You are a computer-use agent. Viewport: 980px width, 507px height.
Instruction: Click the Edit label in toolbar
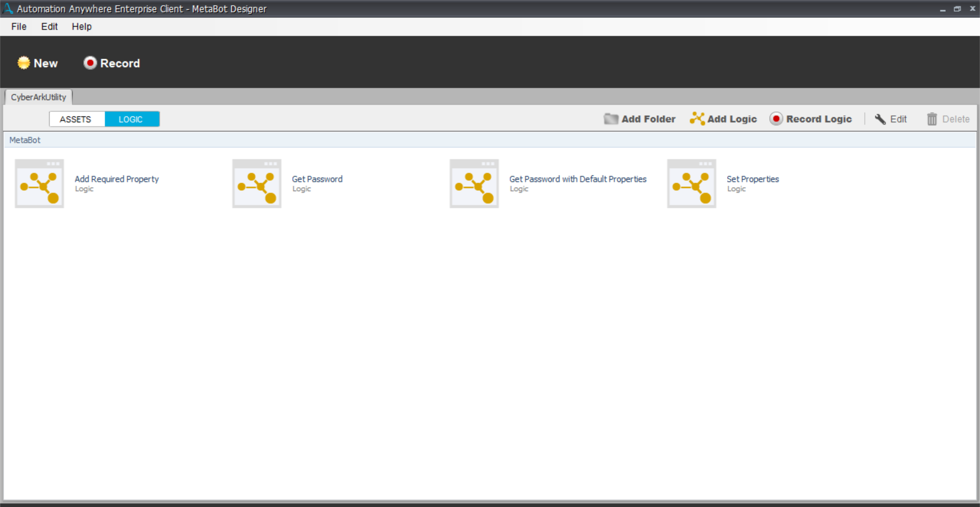[899, 119]
